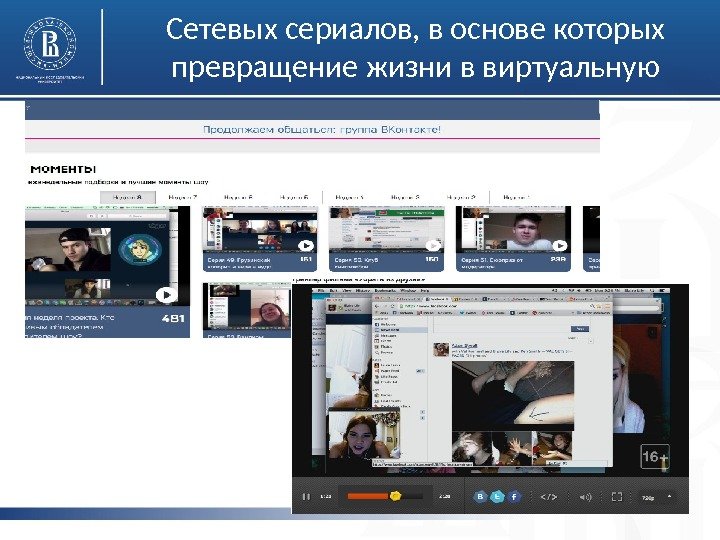Play the Серия 49 video
Screen dimensions: 720x540
pos(306,246)
